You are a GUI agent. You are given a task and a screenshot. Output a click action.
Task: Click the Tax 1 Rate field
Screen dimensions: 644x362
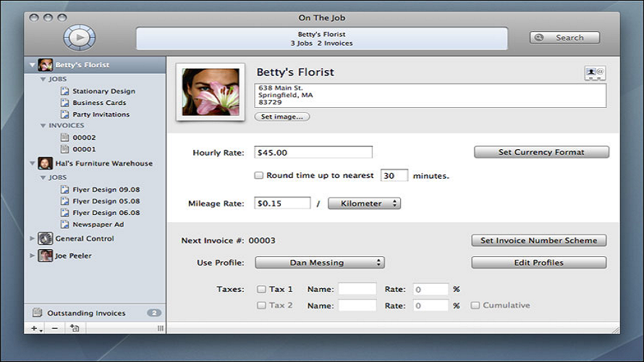click(x=431, y=290)
